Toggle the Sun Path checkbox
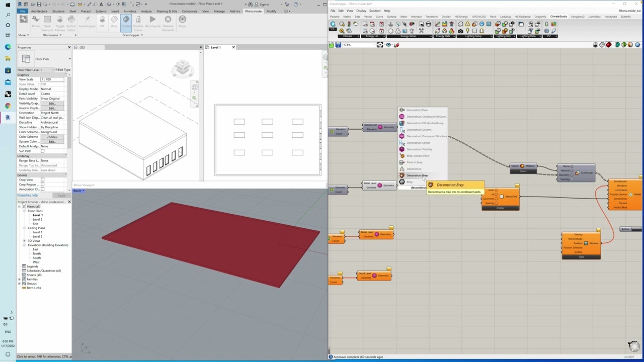The image size is (644, 362). tap(42, 151)
